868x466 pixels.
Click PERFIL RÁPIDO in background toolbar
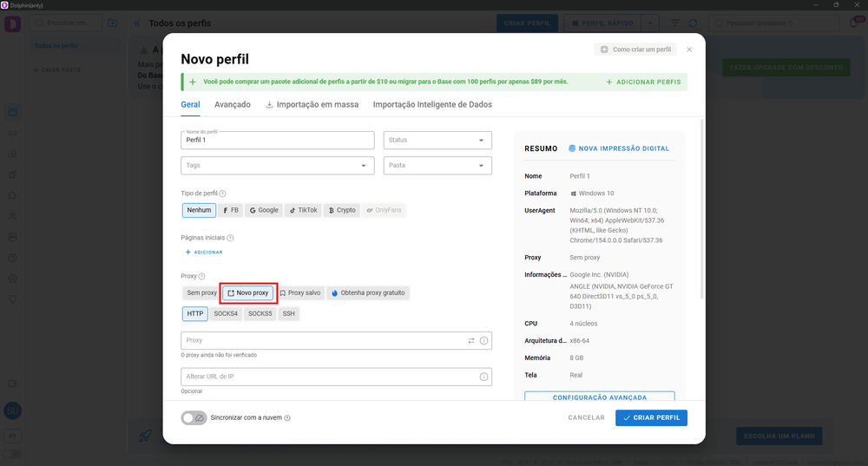tap(602, 23)
